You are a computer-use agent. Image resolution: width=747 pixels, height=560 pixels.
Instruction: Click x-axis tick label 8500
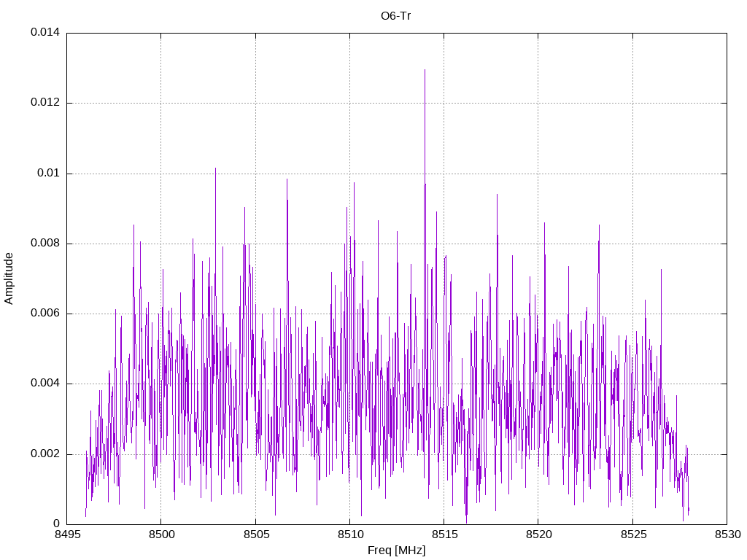[x=161, y=534]
